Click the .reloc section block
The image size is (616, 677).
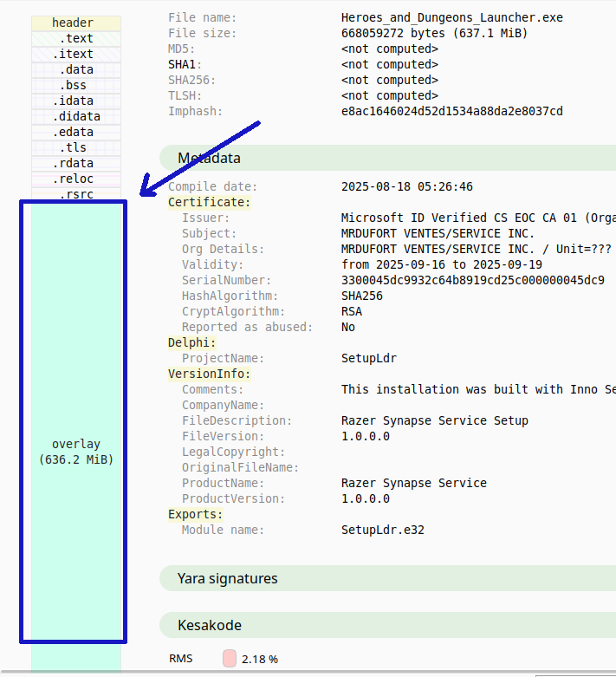pos(76,179)
